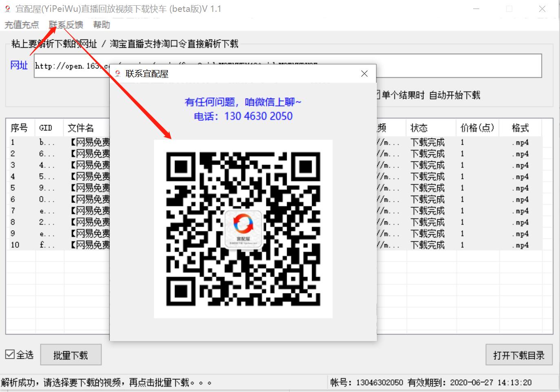Click the 网址 URL input field
The image size is (560, 392).
288,66
